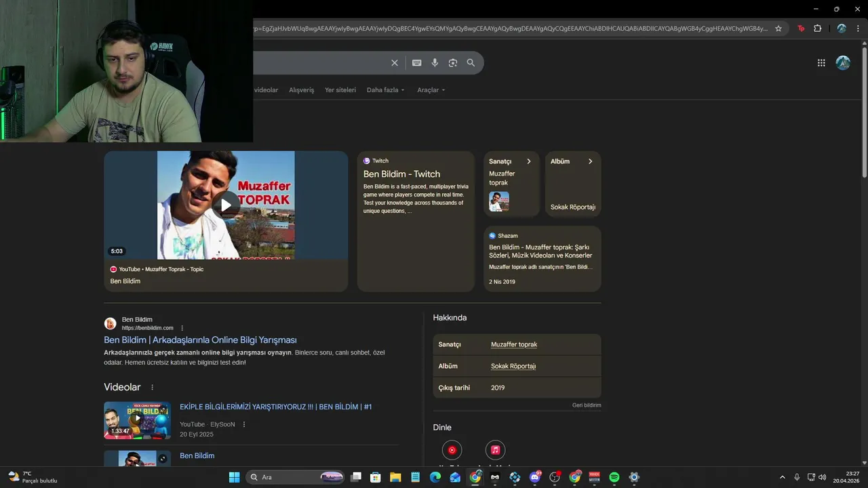Open Sokak Röportajı album link

coord(513,366)
